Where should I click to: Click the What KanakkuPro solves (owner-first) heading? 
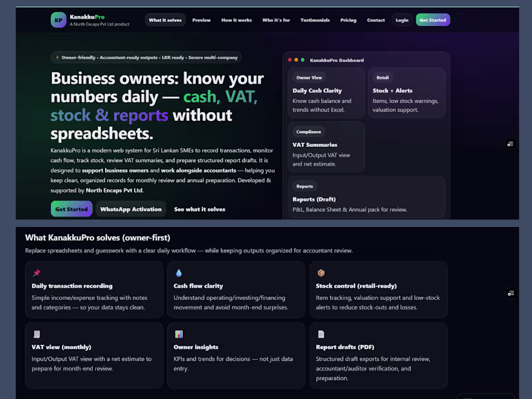[x=98, y=238]
